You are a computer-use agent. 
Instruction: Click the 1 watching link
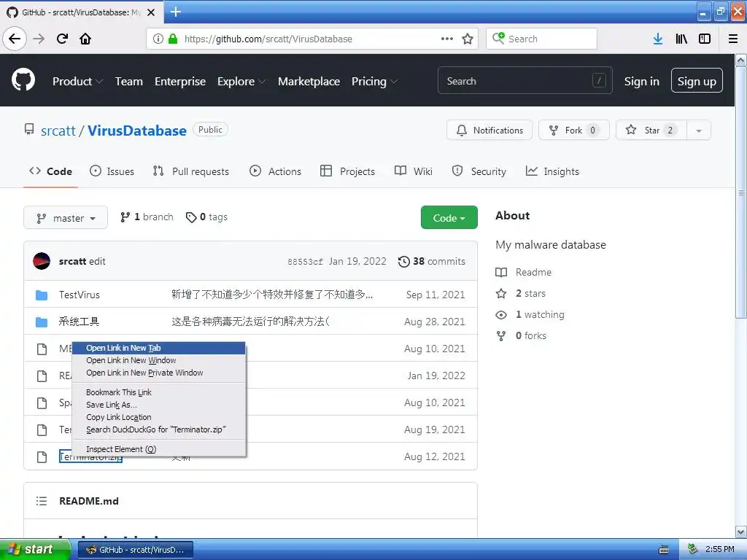click(530, 315)
